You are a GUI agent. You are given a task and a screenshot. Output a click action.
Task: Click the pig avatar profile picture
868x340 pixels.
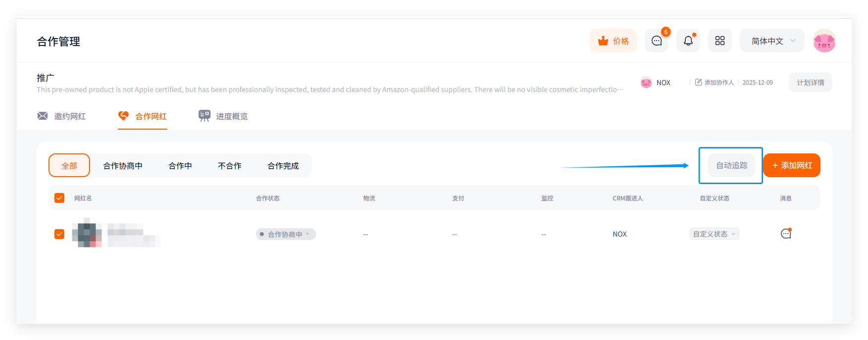pyautogui.click(x=824, y=41)
